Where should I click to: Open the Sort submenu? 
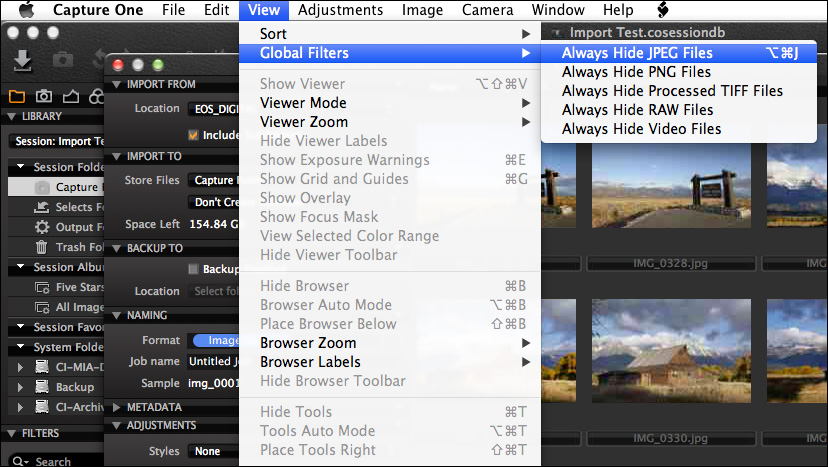390,34
